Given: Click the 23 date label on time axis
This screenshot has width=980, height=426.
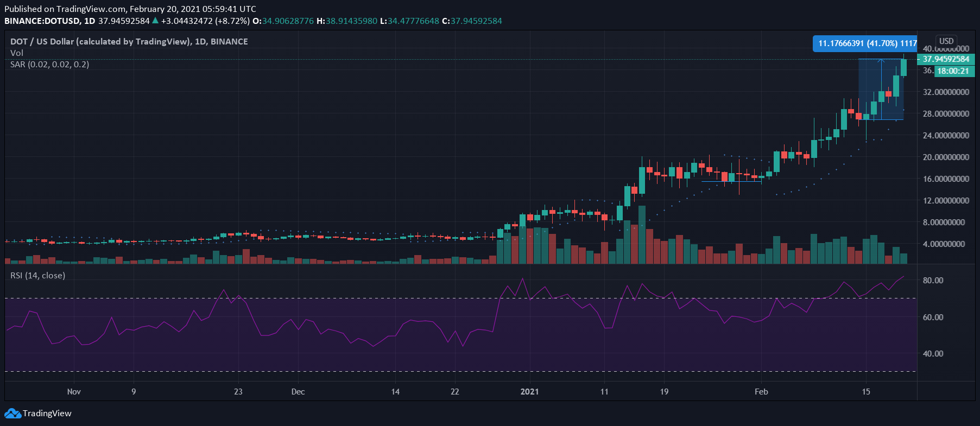Looking at the screenshot, I should pos(238,392).
